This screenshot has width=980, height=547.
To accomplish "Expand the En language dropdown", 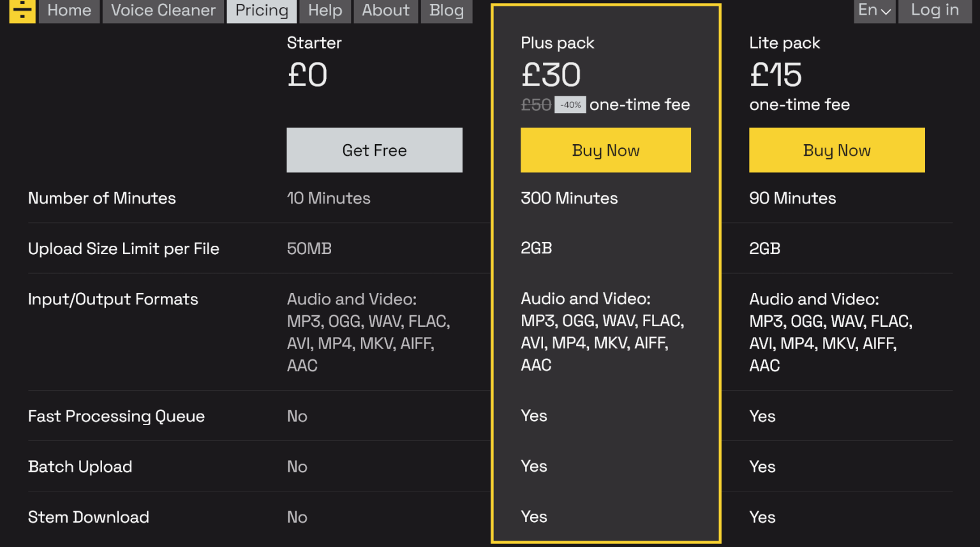I will coord(874,11).
